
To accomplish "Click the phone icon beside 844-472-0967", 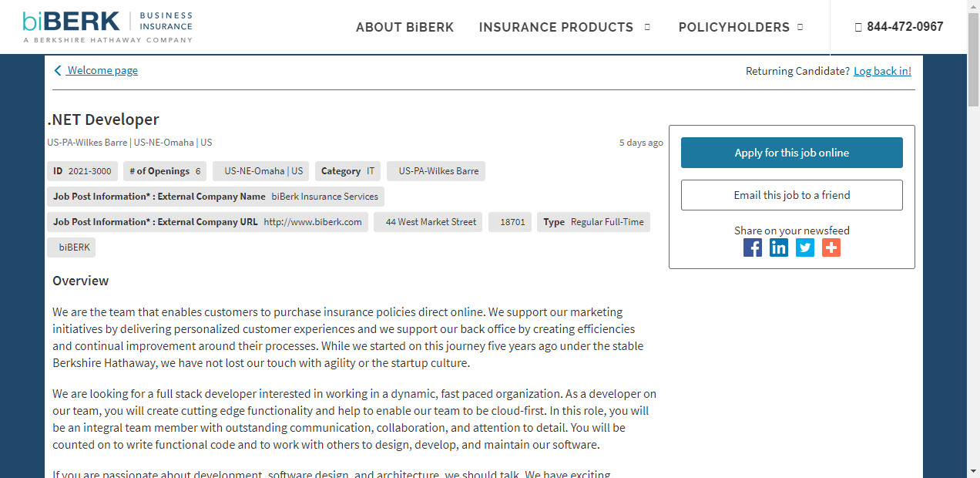I will [x=858, y=27].
